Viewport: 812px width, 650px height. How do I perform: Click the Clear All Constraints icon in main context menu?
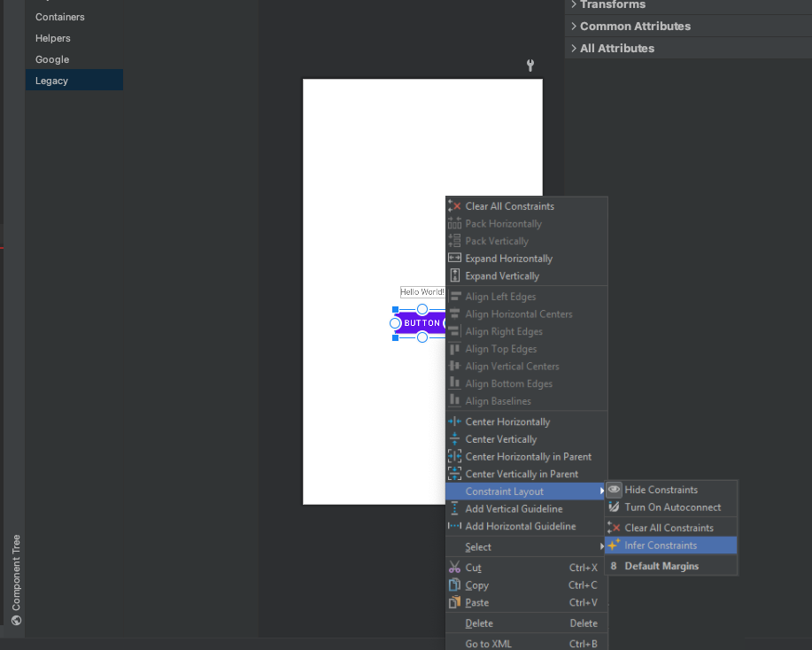tap(454, 206)
